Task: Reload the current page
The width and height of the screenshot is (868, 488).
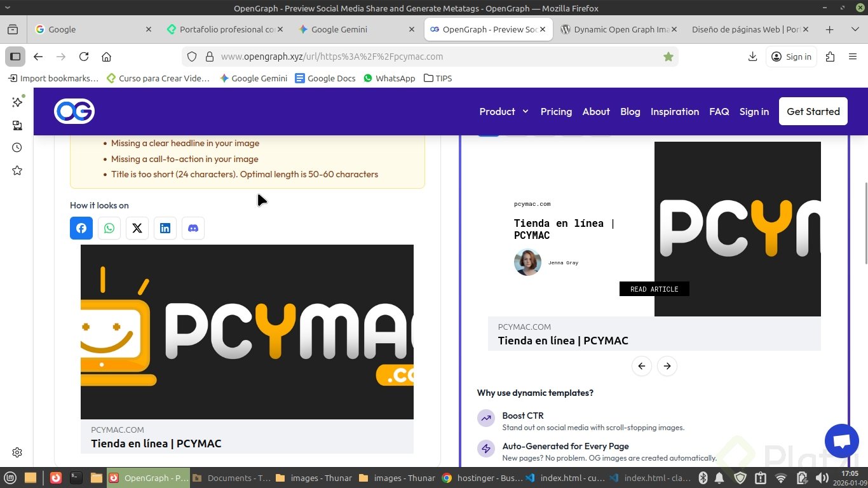Action: (x=84, y=57)
